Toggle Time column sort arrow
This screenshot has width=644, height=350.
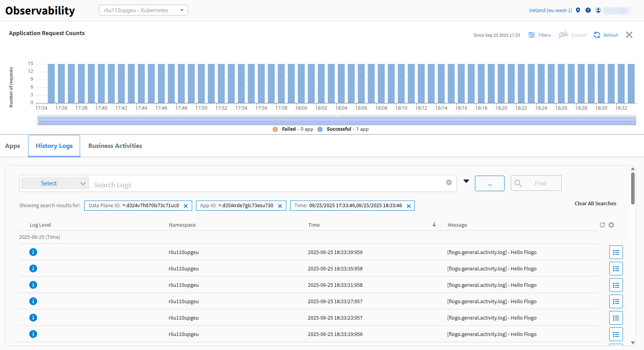434,225
